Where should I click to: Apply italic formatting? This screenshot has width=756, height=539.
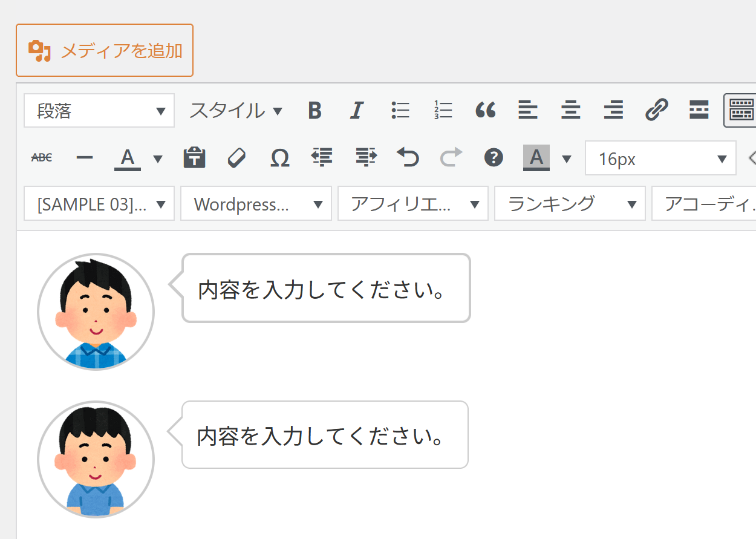point(357,111)
